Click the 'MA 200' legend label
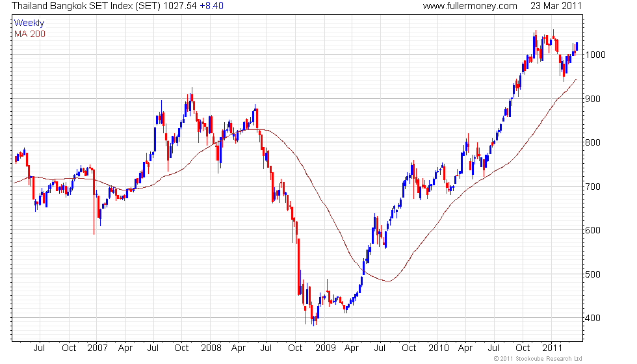 (x=30, y=34)
